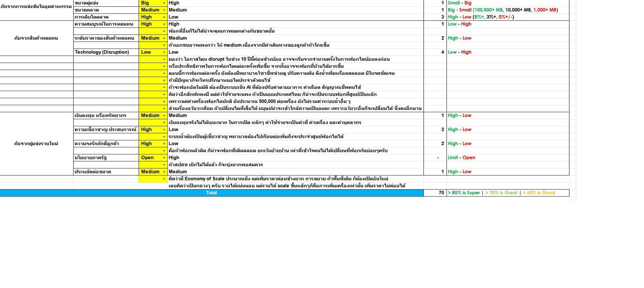Open dropdown for ประหยัดต่อขนาด row
Image resolution: width=644 pixels, height=288 pixels.
pyautogui.click(x=164, y=172)
